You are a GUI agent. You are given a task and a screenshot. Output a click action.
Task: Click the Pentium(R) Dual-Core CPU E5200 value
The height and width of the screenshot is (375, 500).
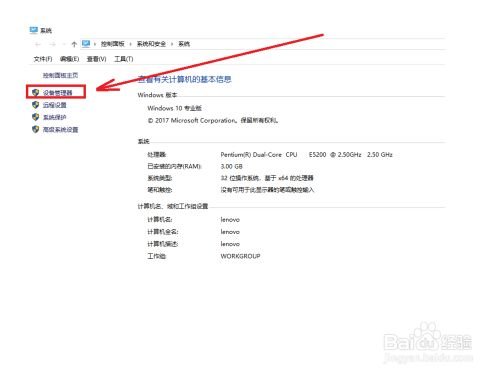306,155
